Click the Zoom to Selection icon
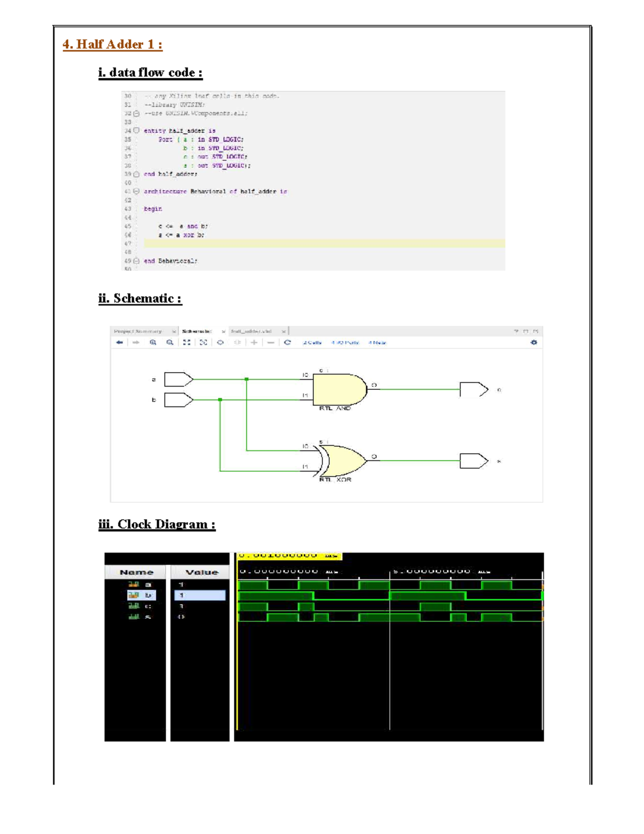 point(204,343)
